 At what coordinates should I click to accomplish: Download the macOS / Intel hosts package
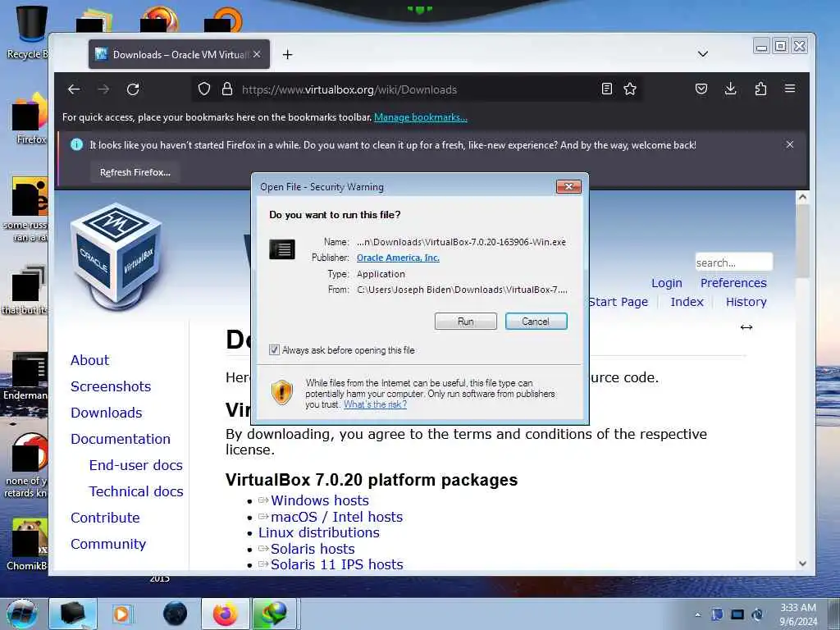tap(337, 517)
